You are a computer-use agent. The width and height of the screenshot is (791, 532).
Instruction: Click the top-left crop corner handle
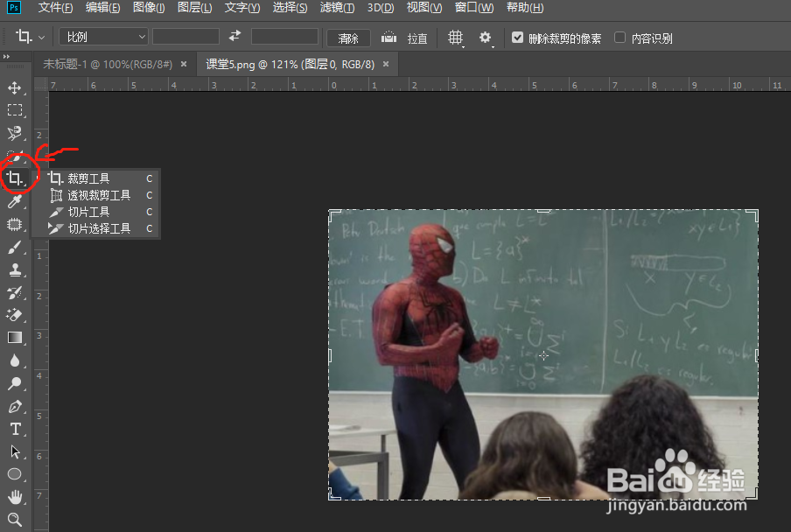333,215
